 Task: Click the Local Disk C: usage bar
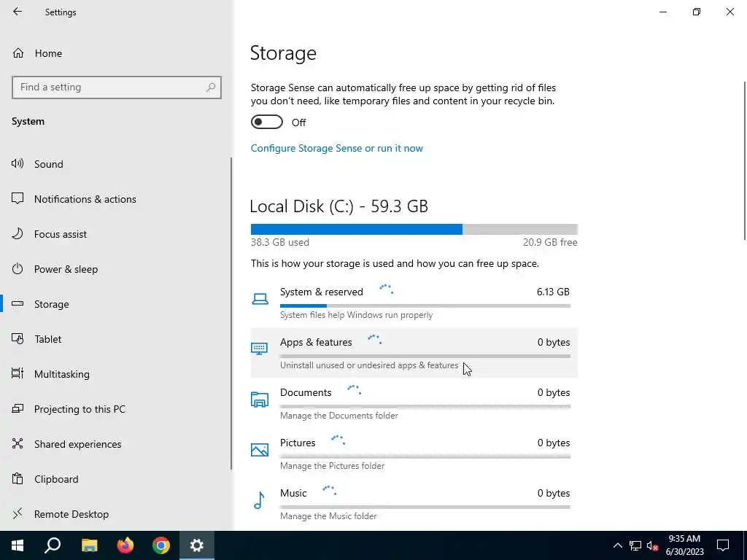pyautogui.click(x=414, y=229)
